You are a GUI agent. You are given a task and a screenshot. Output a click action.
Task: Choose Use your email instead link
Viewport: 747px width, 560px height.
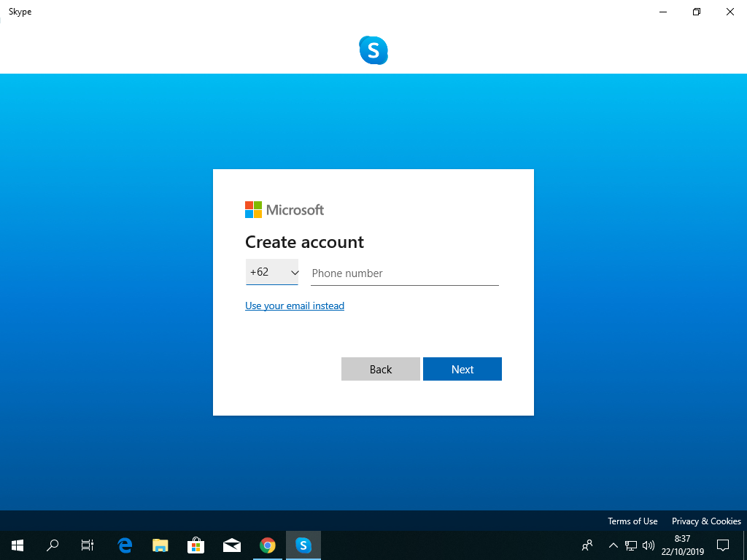point(295,306)
